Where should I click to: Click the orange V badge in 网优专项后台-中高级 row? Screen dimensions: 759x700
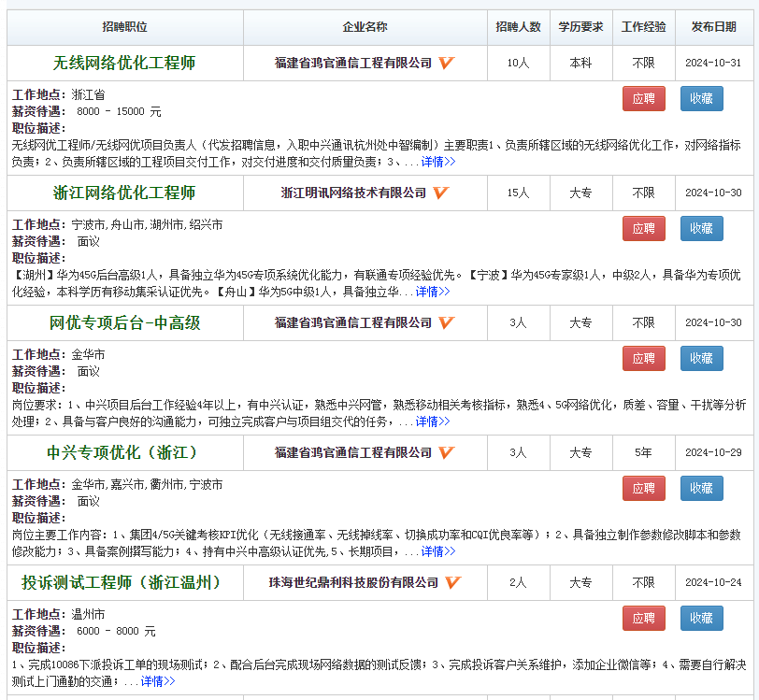pyautogui.click(x=446, y=322)
